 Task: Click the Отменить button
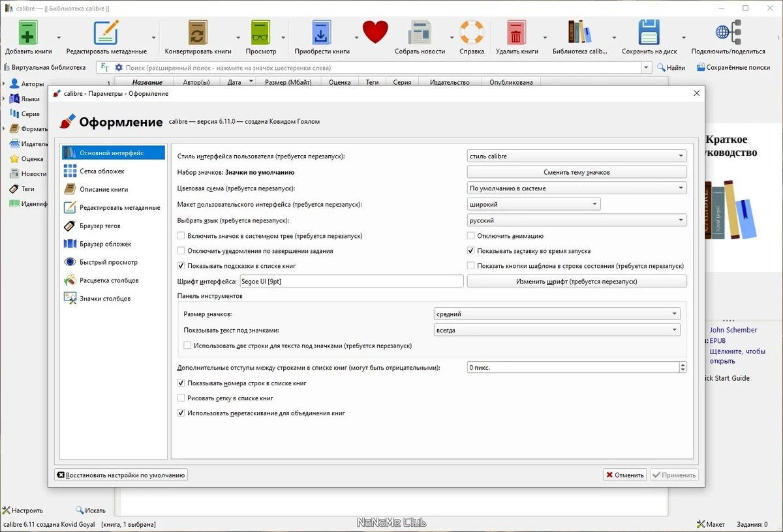(625, 475)
